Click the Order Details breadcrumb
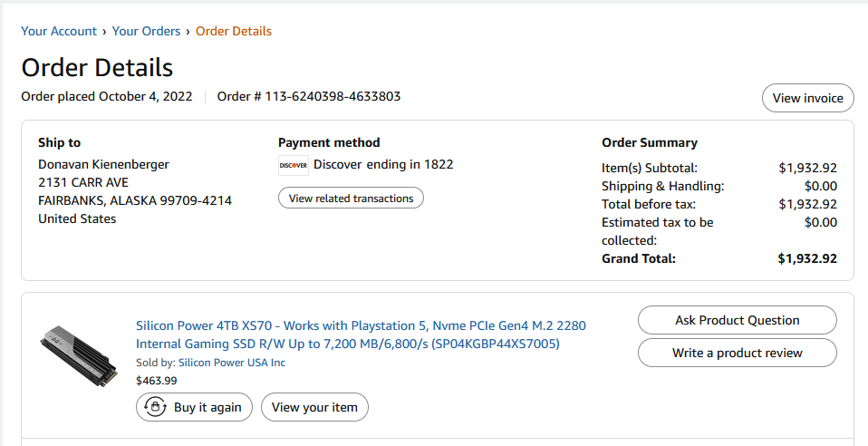 tap(234, 31)
